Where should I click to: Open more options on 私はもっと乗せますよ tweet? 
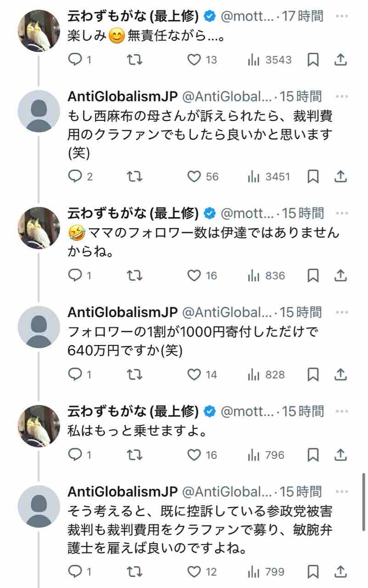pos(342,411)
